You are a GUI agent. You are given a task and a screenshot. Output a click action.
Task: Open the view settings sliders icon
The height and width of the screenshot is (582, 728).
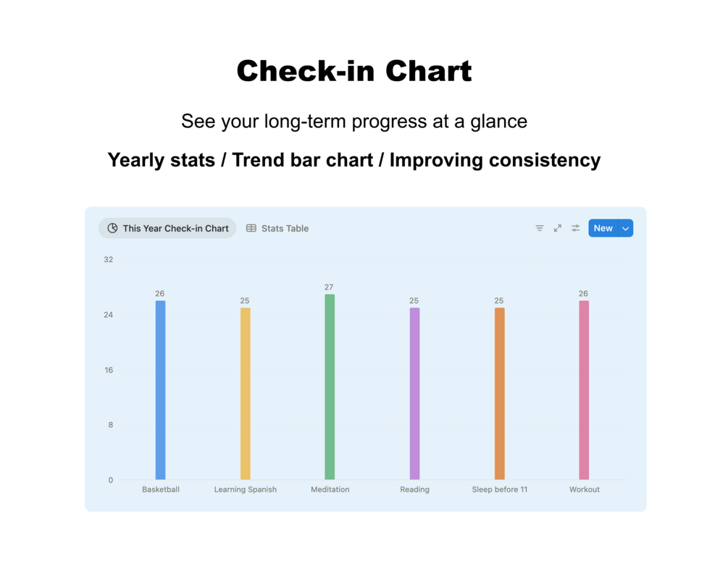(x=576, y=228)
